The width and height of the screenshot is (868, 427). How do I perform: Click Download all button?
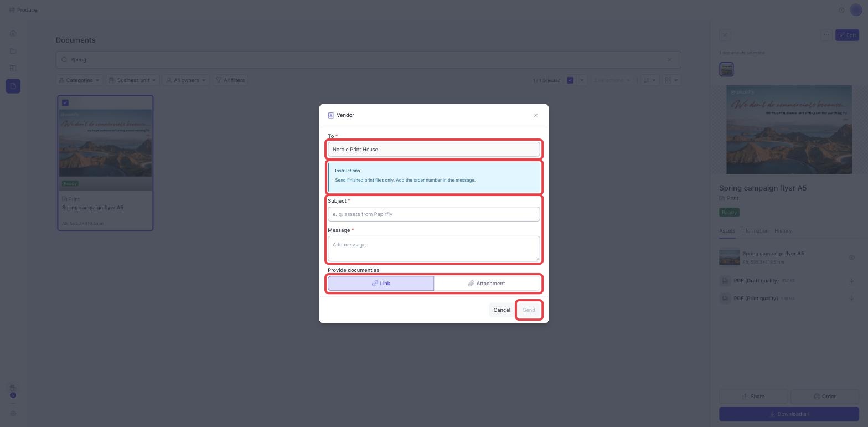789,414
